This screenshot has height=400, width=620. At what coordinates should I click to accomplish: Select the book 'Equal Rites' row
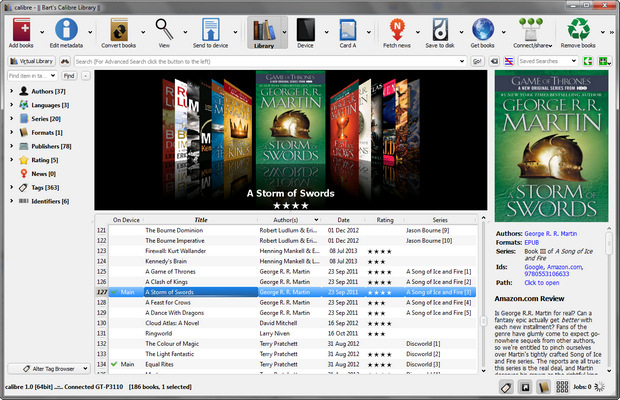(x=292, y=364)
